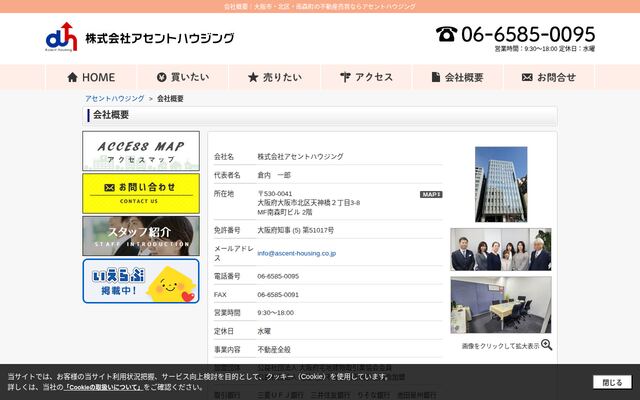Viewport: 640px width, 400px height.
Task: Click the メールアドレス row label
Action: click(x=233, y=253)
